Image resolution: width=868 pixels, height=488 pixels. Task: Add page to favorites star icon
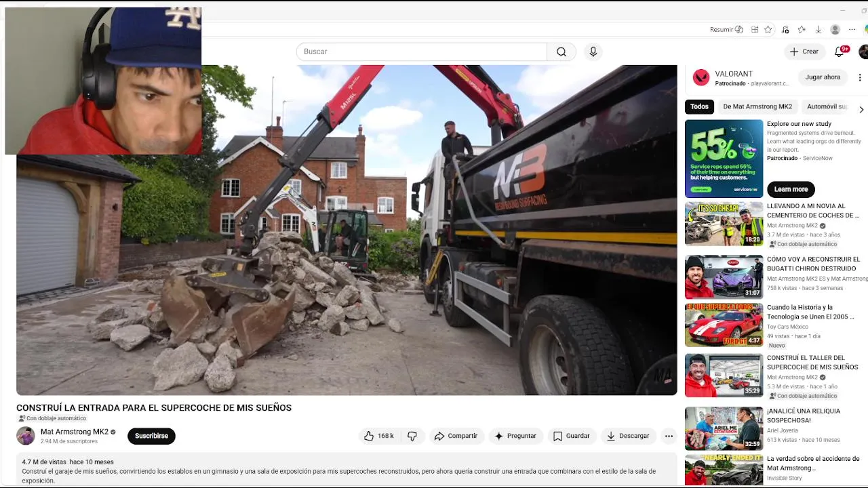tap(768, 30)
